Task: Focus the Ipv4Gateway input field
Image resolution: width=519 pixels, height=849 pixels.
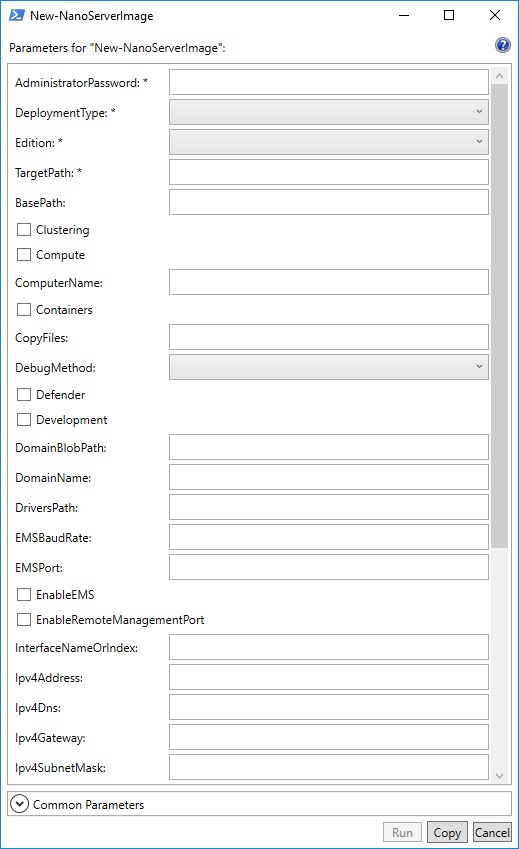Action: [329, 737]
